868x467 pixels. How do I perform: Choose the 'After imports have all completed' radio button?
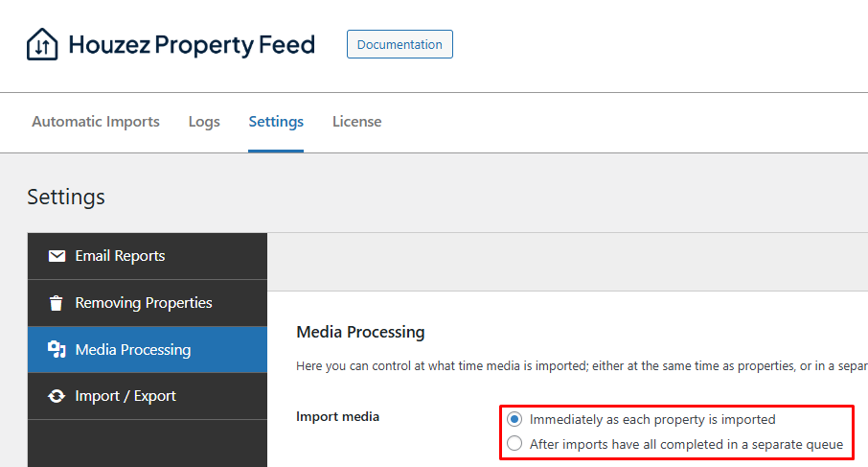tap(515, 444)
